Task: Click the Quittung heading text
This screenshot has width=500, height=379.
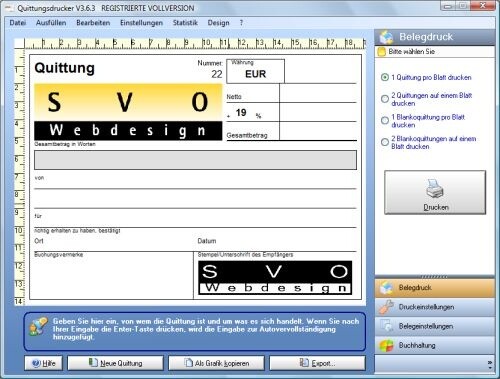Action: [x=65, y=68]
